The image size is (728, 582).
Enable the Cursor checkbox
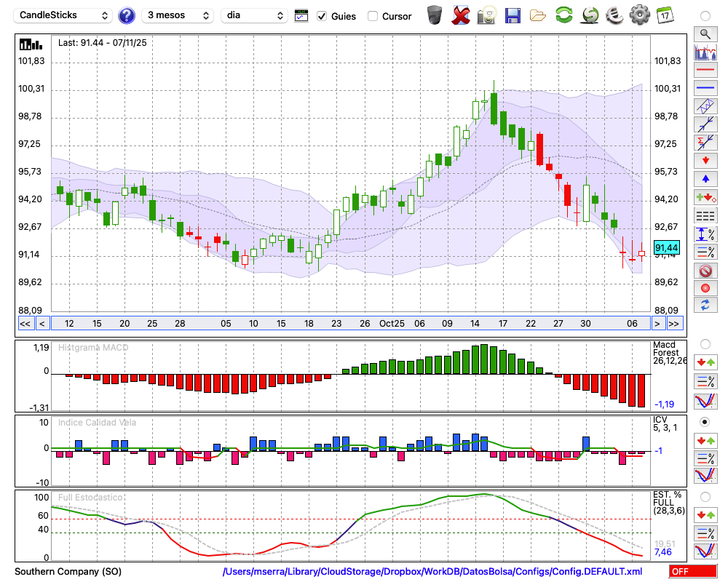click(373, 16)
